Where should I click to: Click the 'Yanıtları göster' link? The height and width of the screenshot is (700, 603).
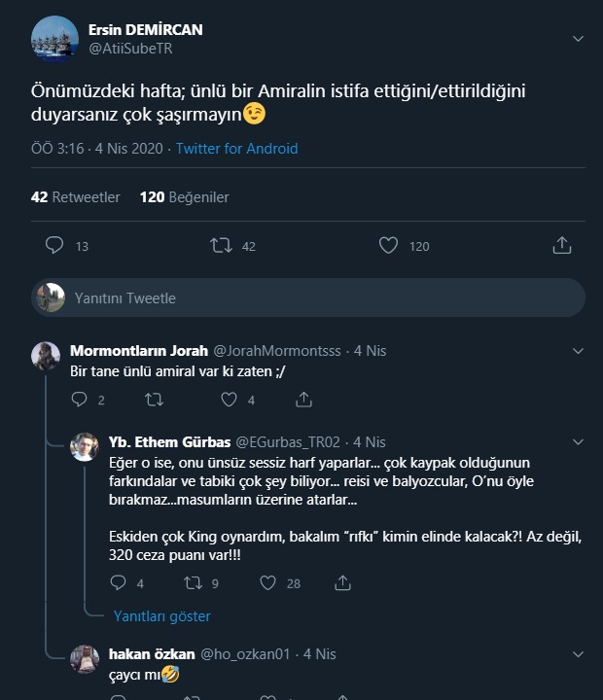(161, 615)
